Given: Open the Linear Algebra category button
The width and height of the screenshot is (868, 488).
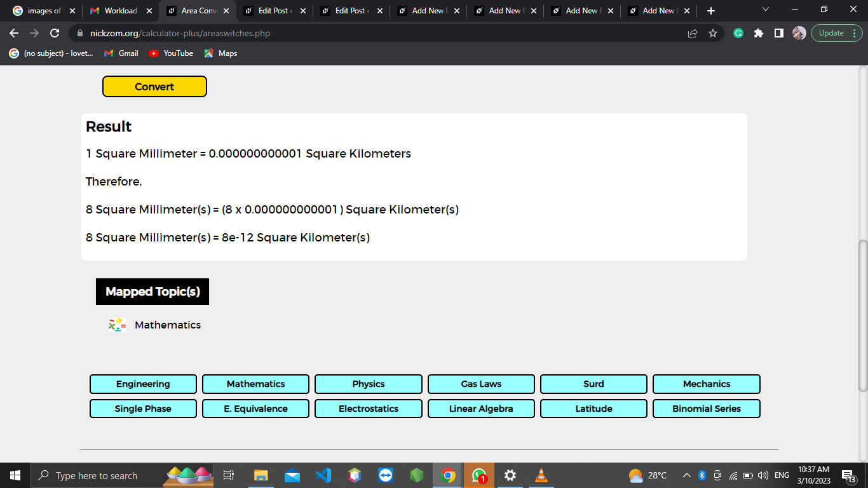Looking at the screenshot, I should click(x=481, y=409).
